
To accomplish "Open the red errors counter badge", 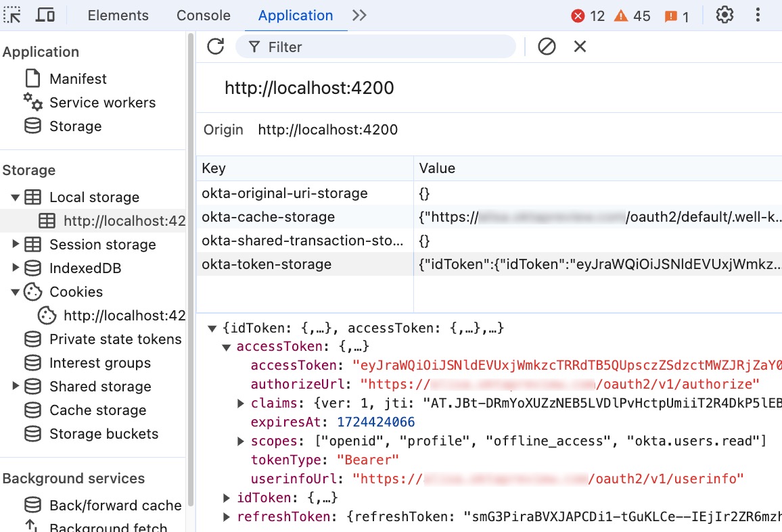I will click(588, 16).
